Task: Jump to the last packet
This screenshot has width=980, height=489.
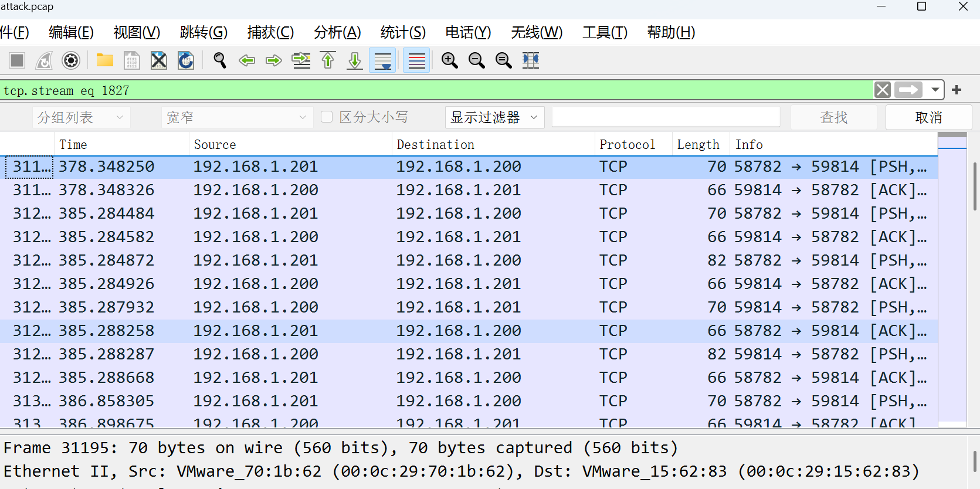Action: [355, 60]
